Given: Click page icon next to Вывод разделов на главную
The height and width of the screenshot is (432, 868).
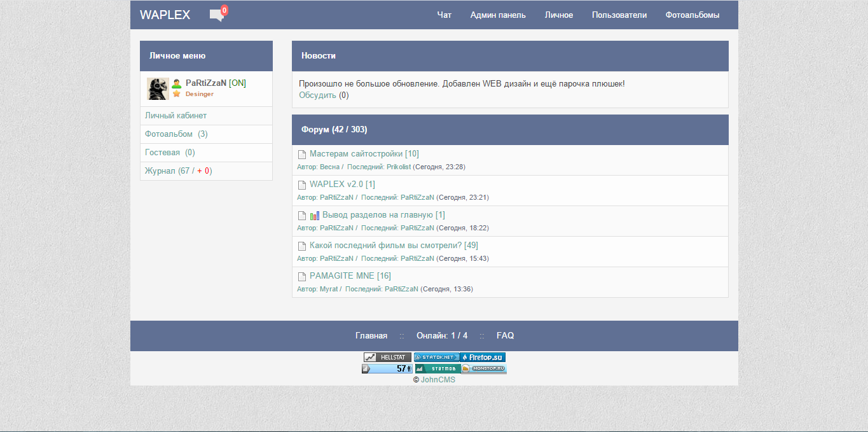Looking at the screenshot, I should coord(302,215).
